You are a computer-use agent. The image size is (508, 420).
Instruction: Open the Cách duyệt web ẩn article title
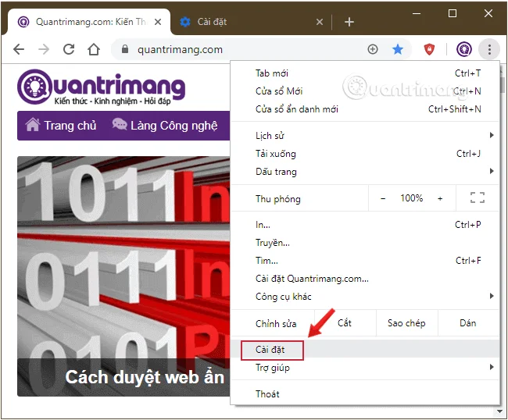145,377
